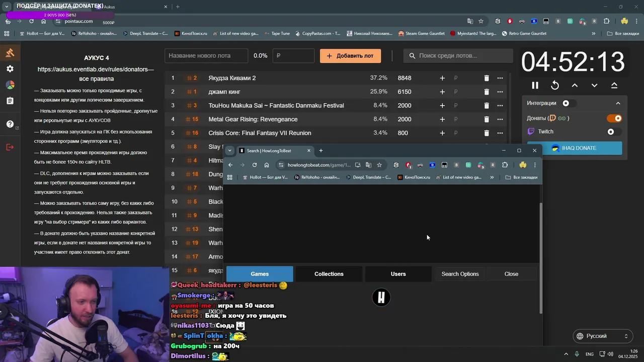
Task: Open the Retro Game Gauntlet bookmark
Action: (x=524, y=34)
